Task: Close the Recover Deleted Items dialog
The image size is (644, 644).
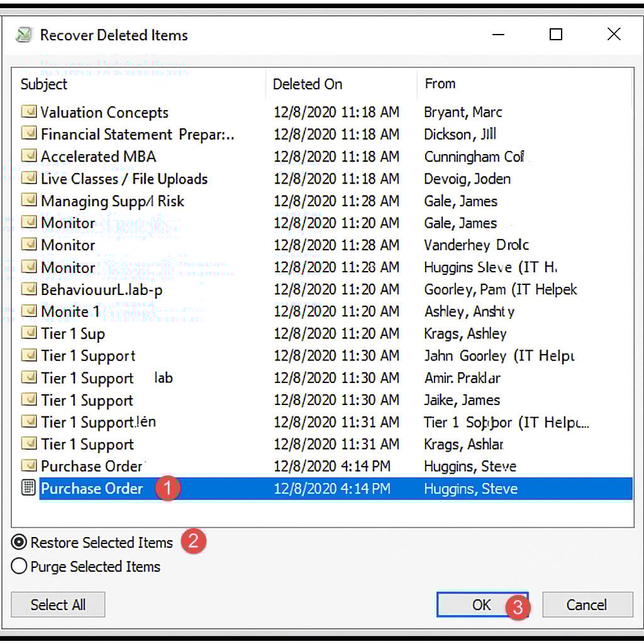Action: click(614, 34)
